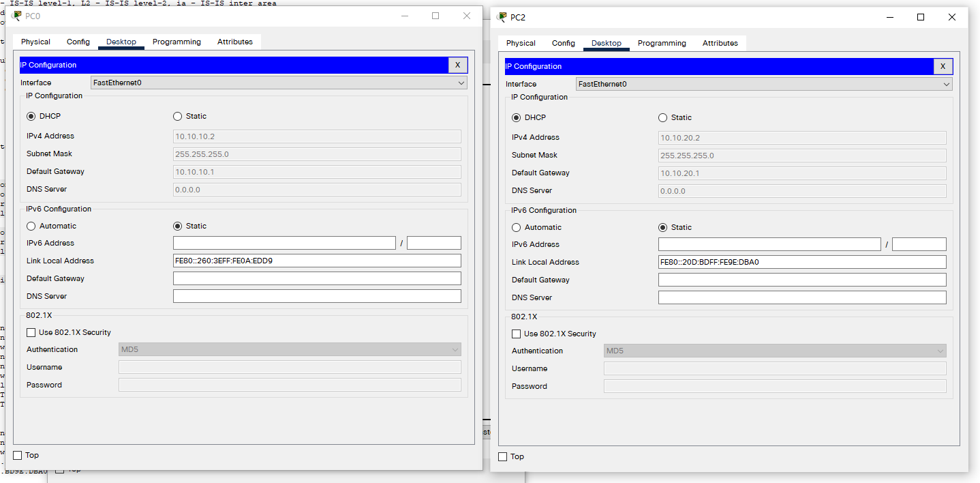Viewport: 980px width, 483px height.
Task: Check Use 802.1X Security in PC2
Action: point(517,334)
